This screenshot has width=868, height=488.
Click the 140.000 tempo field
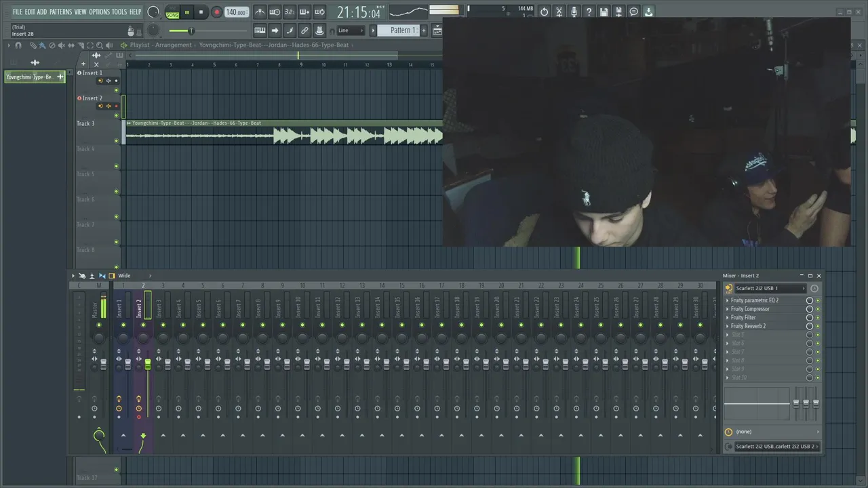(236, 12)
